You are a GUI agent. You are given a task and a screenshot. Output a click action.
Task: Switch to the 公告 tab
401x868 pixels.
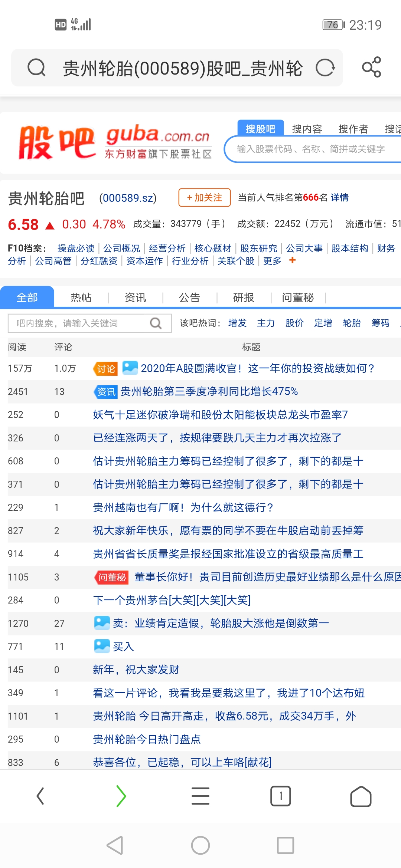189,297
